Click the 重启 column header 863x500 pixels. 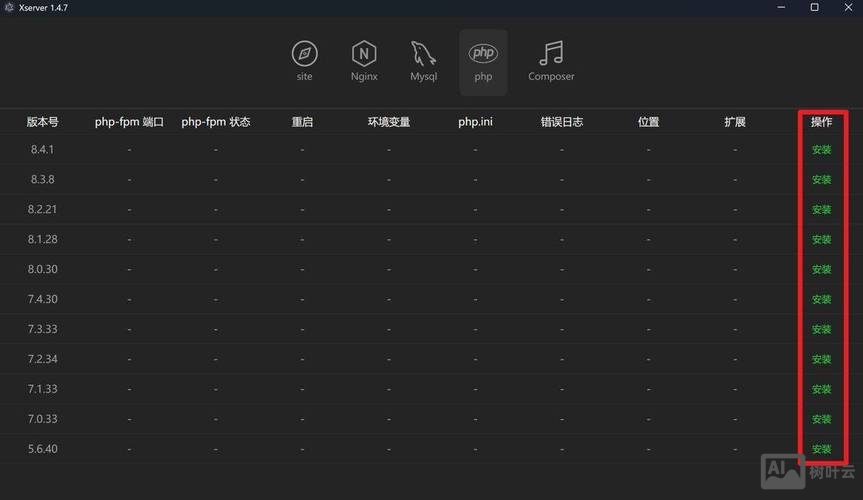pyautogui.click(x=302, y=122)
